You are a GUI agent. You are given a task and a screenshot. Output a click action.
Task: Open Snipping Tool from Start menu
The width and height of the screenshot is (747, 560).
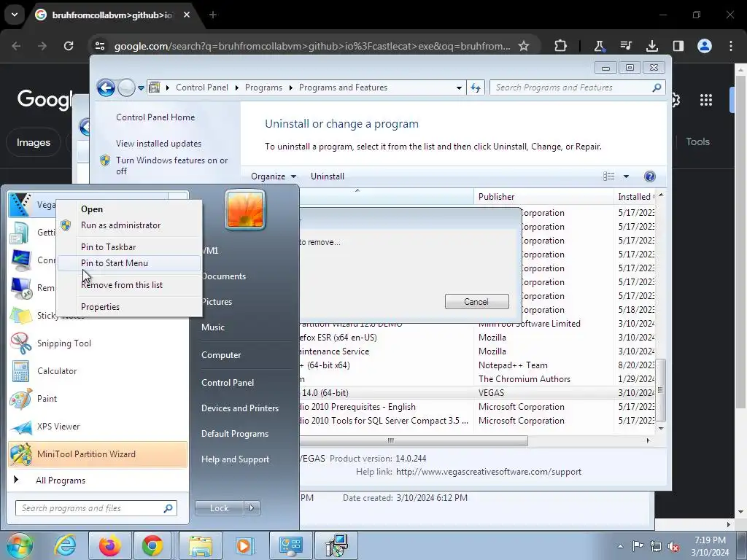[64, 343]
